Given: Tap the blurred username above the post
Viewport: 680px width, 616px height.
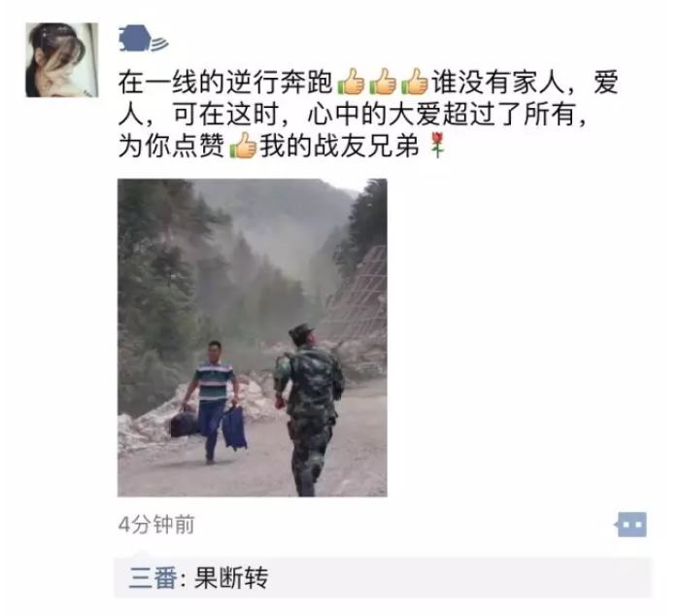Looking at the screenshot, I should (x=143, y=39).
